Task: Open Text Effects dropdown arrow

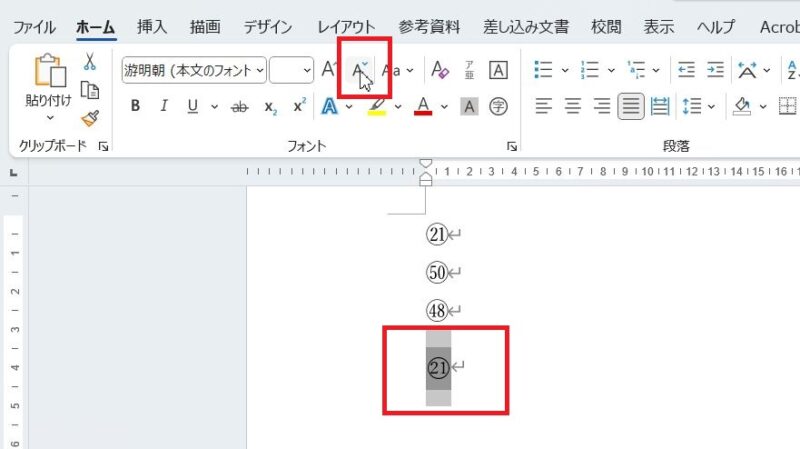Action: (x=349, y=107)
